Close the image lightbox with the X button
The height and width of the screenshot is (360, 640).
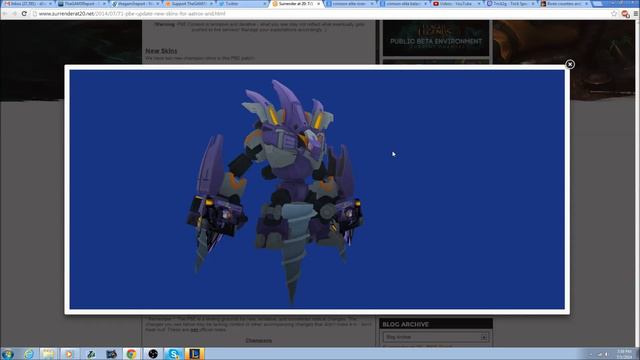pos(570,64)
